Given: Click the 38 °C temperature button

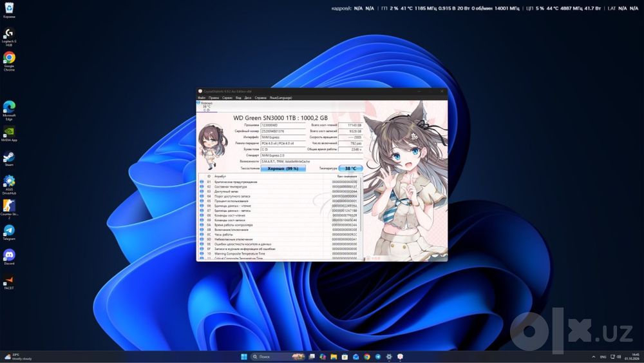Looking at the screenshot, I should pyautogui.click(x=350, y=168).
